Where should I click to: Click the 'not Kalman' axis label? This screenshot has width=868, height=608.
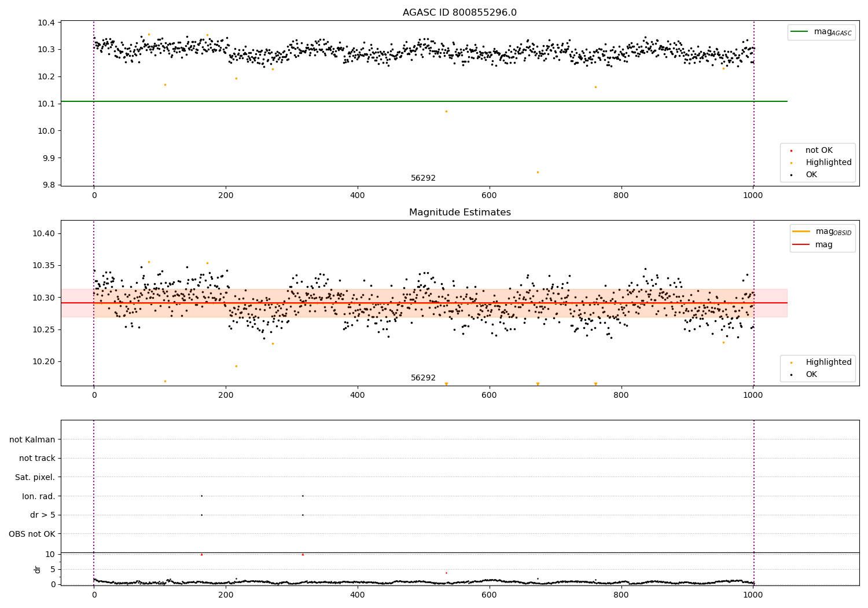pyautogui.click(x=32, y=439)
